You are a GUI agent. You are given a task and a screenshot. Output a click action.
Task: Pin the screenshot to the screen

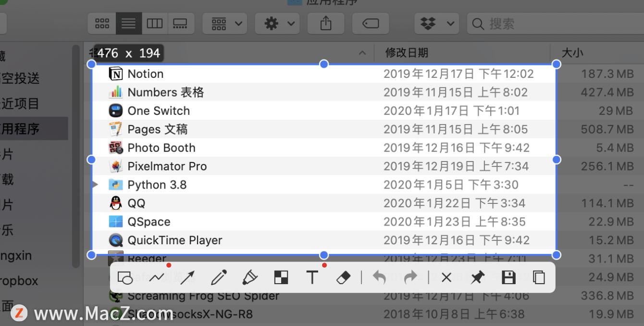pos(477,277)
